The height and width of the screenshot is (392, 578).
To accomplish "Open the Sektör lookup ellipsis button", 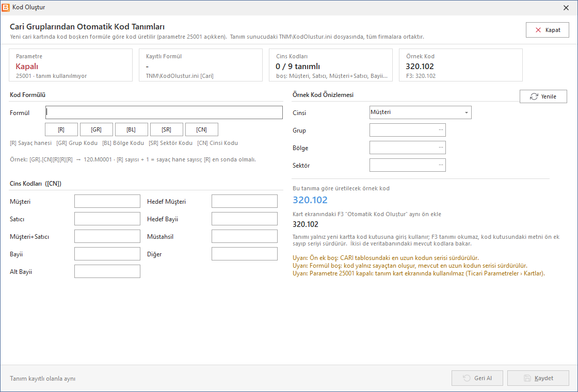I will click(441, 165).
